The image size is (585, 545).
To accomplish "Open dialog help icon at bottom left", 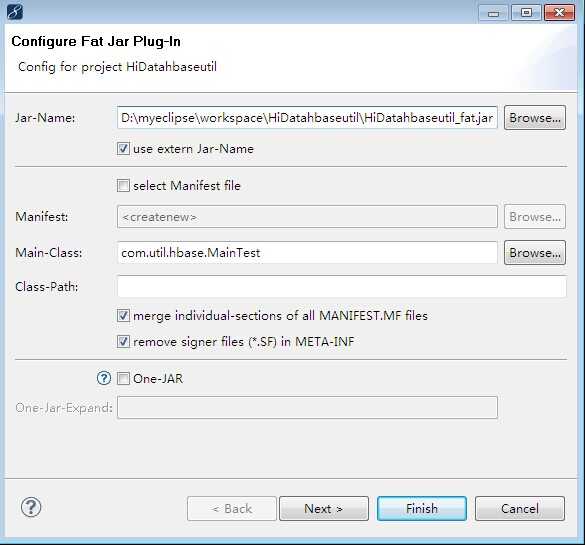I will click(31, 507).
